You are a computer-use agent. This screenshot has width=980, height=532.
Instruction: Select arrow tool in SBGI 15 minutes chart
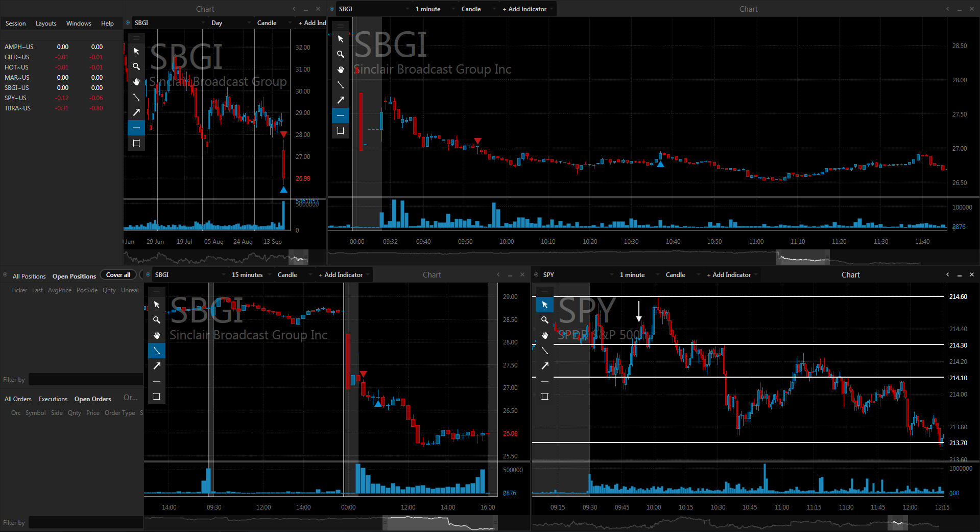(x=157, y=366)
